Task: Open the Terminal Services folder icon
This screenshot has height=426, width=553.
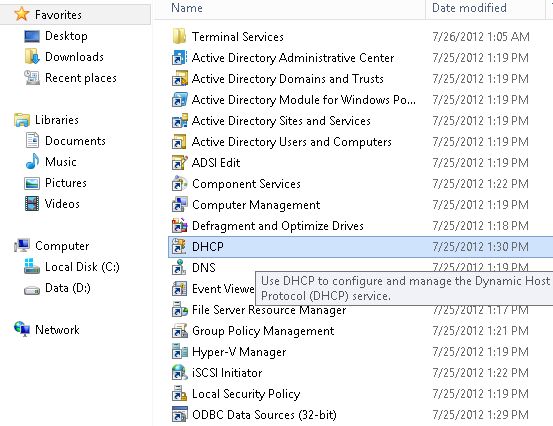Action: (180, 36)
